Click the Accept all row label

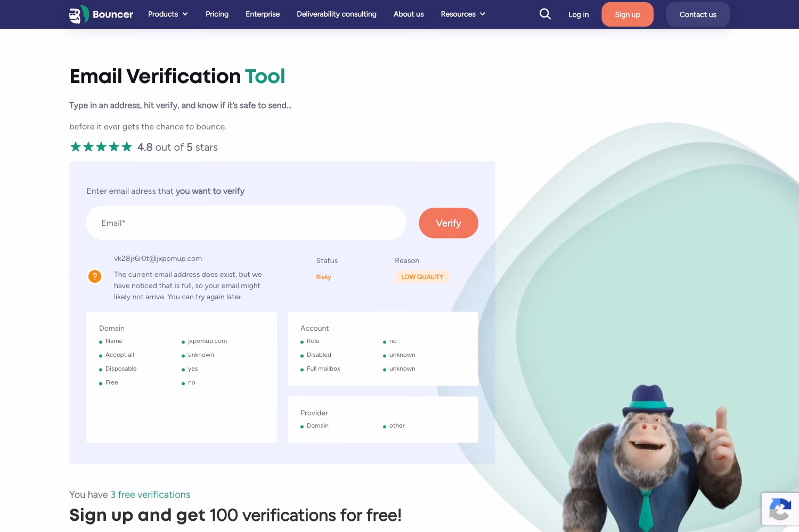click(x=120, y=355)
